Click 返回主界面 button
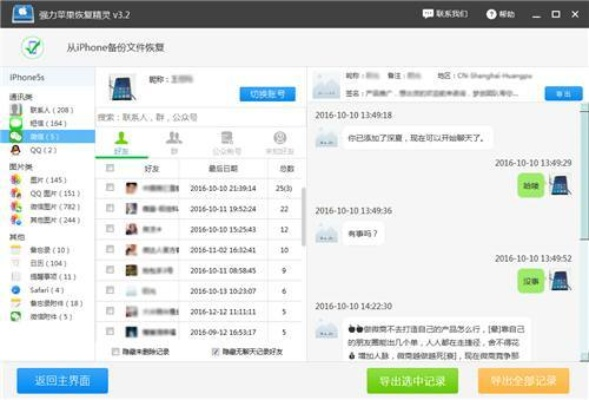Viewport: 589px width, 400px height. 62,380
